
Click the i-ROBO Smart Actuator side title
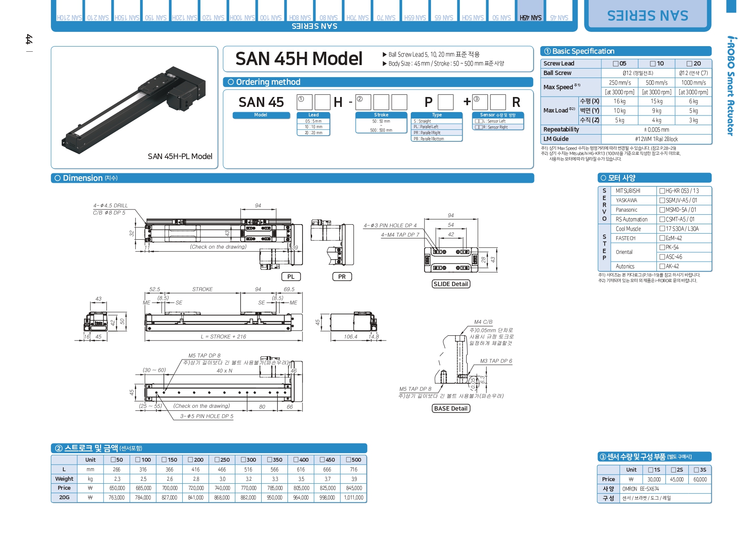(731, 86)
